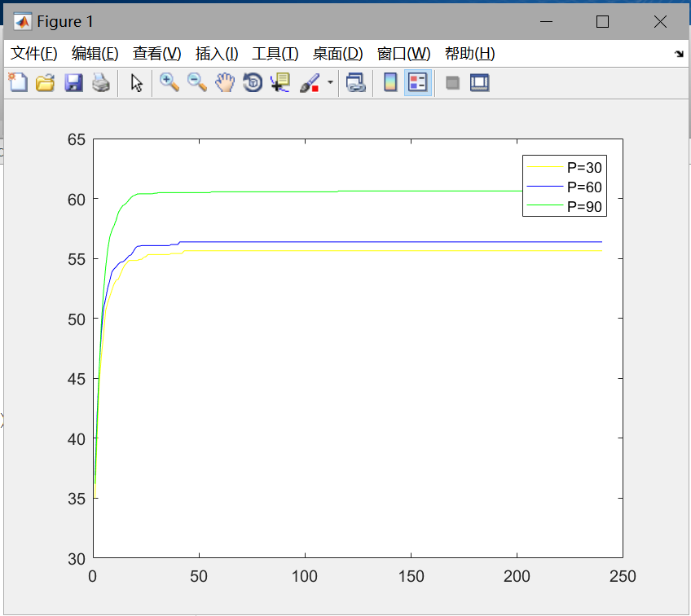Toggle the Edit Plot arrow tool
Image resolution: width=691 pixels, height=616 pixels.
tap(136, 82)
